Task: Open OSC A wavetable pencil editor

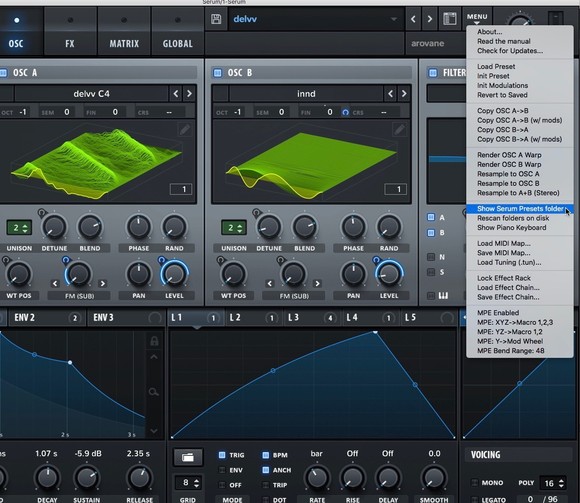Action: [185, 129]
